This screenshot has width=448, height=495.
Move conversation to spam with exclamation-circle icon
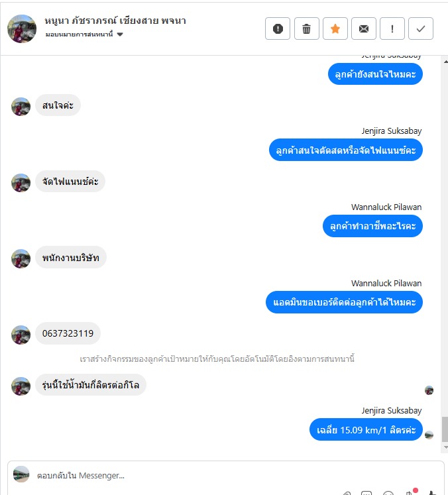278,28
